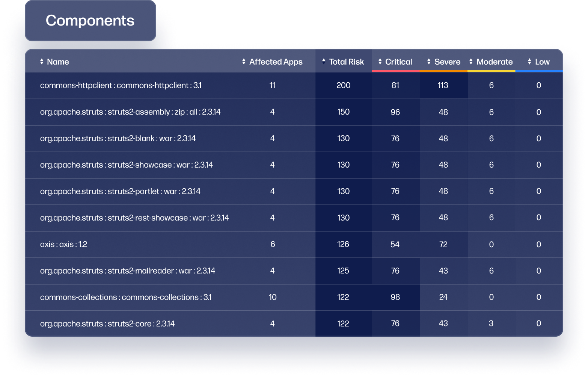Open axis : axis : 1.2 component
The image size is (588, 378).
point(63,245)
